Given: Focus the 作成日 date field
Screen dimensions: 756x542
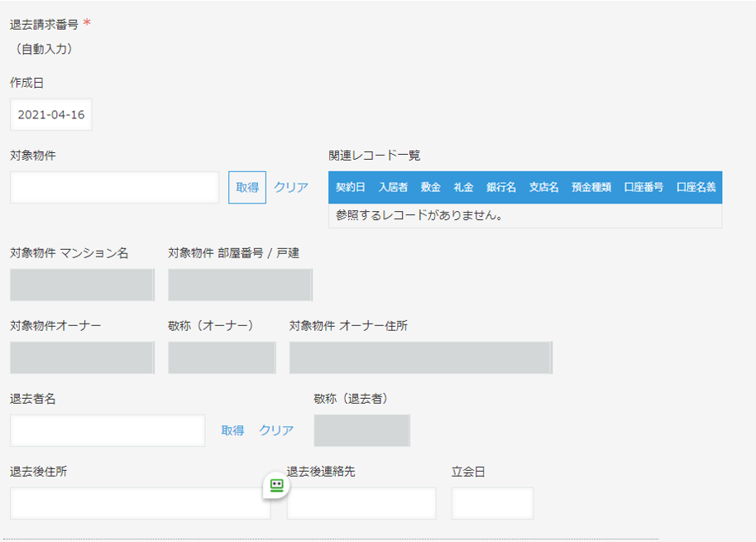Looking at the screenshot, I should 51,115.
